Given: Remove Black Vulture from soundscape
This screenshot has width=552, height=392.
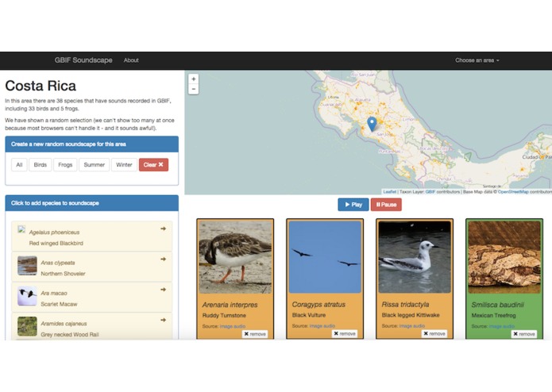Looking at the screenshot, I should (x=345, y=333).
